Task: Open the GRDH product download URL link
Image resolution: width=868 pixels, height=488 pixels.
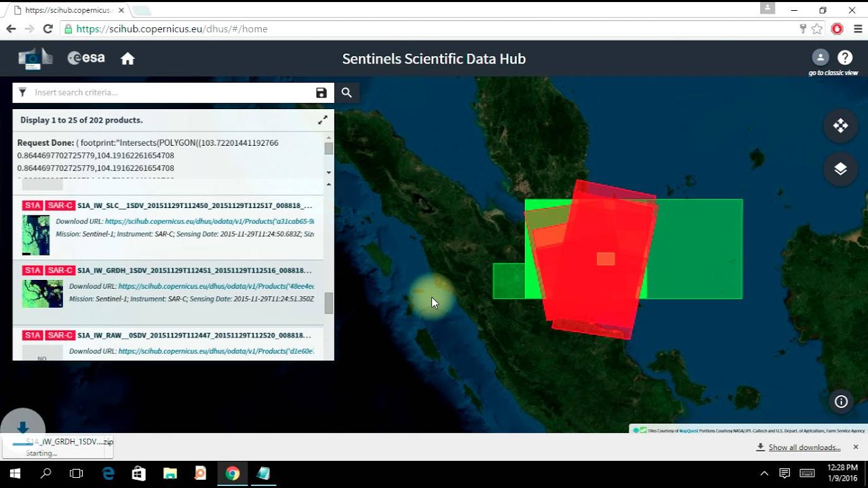Action: click(x=216, y=286)
